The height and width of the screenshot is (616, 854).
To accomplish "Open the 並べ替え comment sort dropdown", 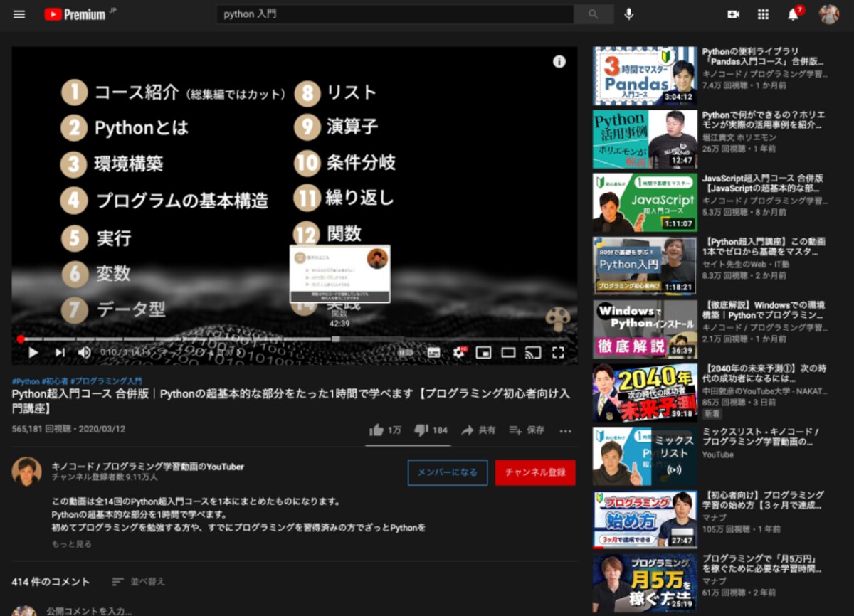I will point(139,582).
